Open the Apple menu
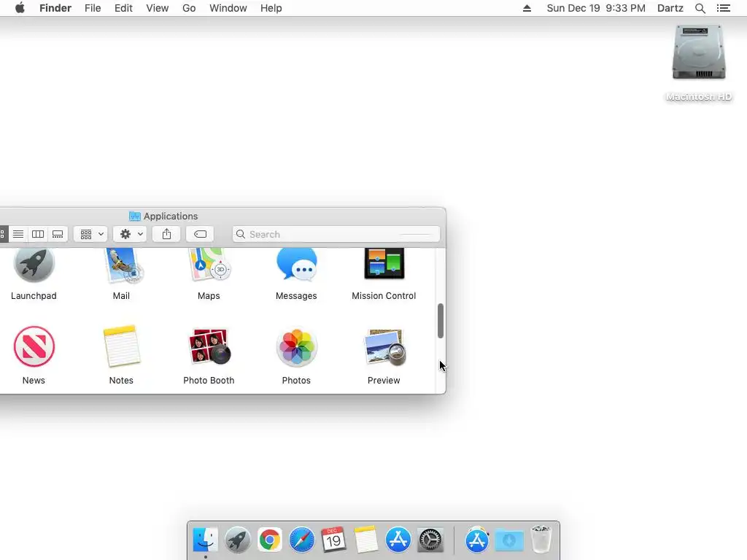The image size is (747, 560). [x=20, y=8]
